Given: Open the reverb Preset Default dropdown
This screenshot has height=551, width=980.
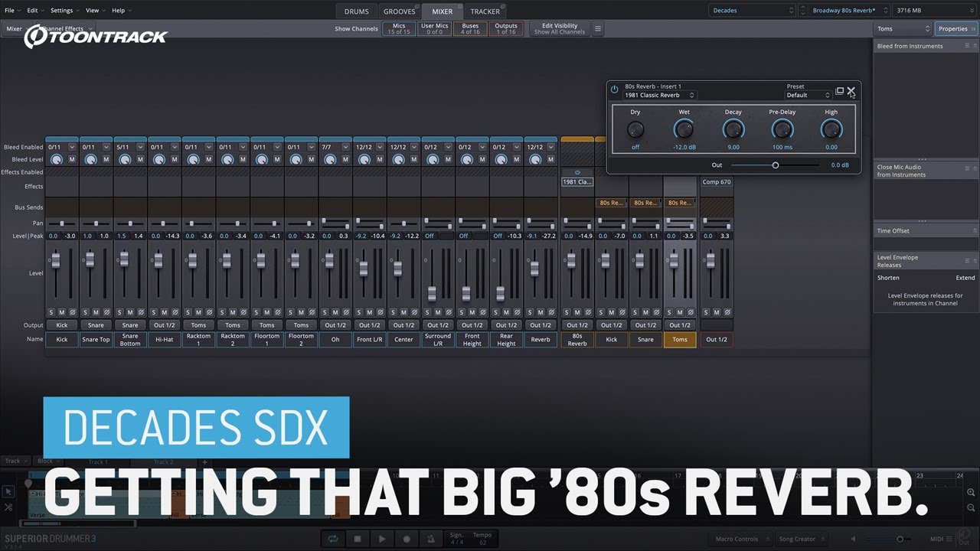Looking at the screenshot, I should 808,95.
